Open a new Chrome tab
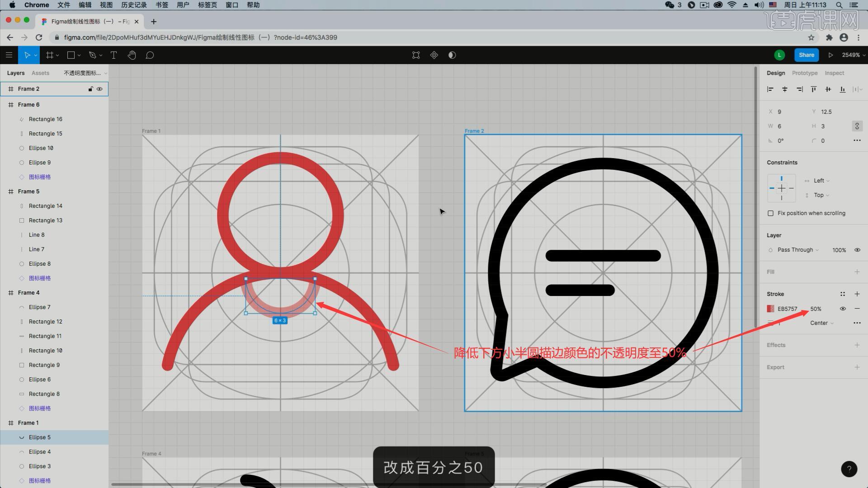Viewport: 868px width, 488px height. pyautogui.click(x=154, y=22)
